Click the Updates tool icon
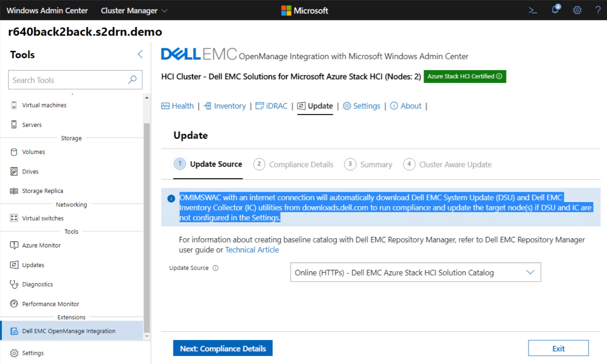607x364 pixels. pyautogui.click(x=14, y=265)
